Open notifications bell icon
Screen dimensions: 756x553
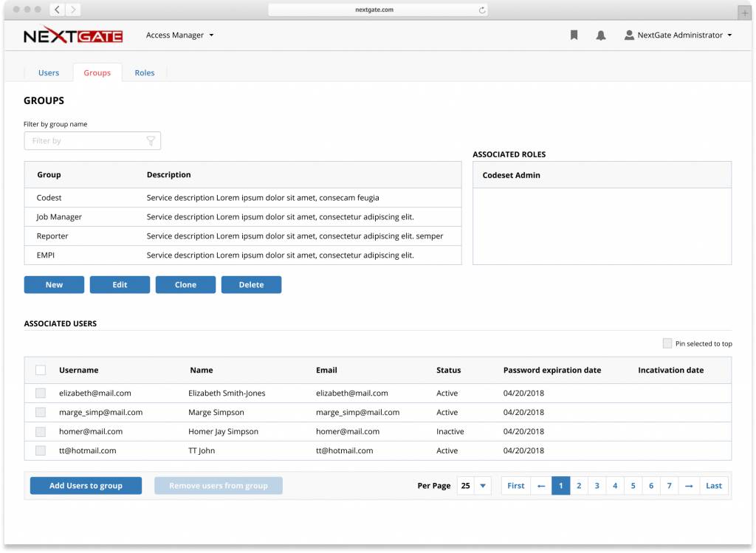tap(601, 35)
